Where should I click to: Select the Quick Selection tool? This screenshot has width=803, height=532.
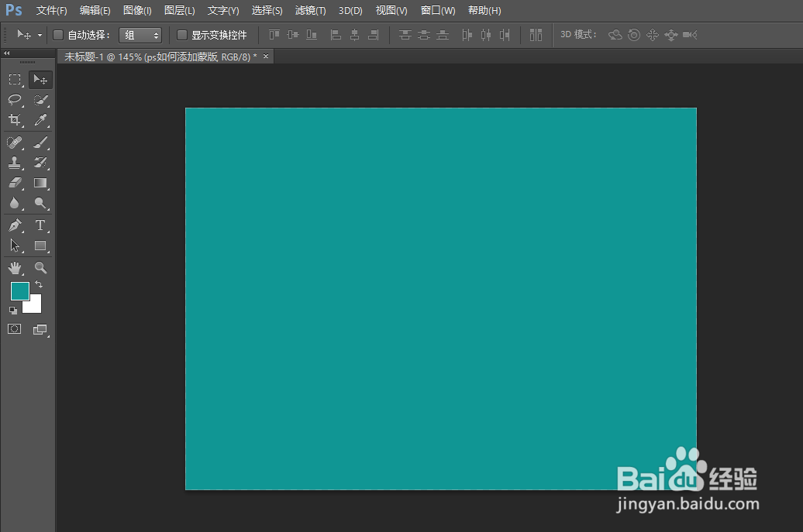[40, 100]
